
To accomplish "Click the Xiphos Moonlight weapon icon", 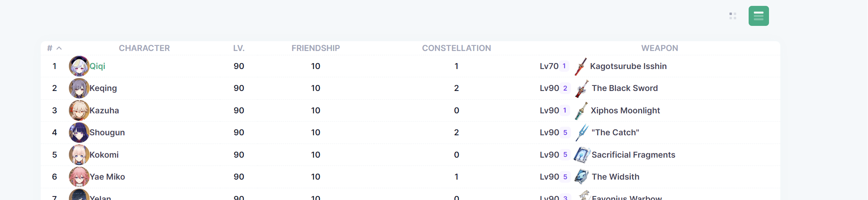I will click(581, 111).
